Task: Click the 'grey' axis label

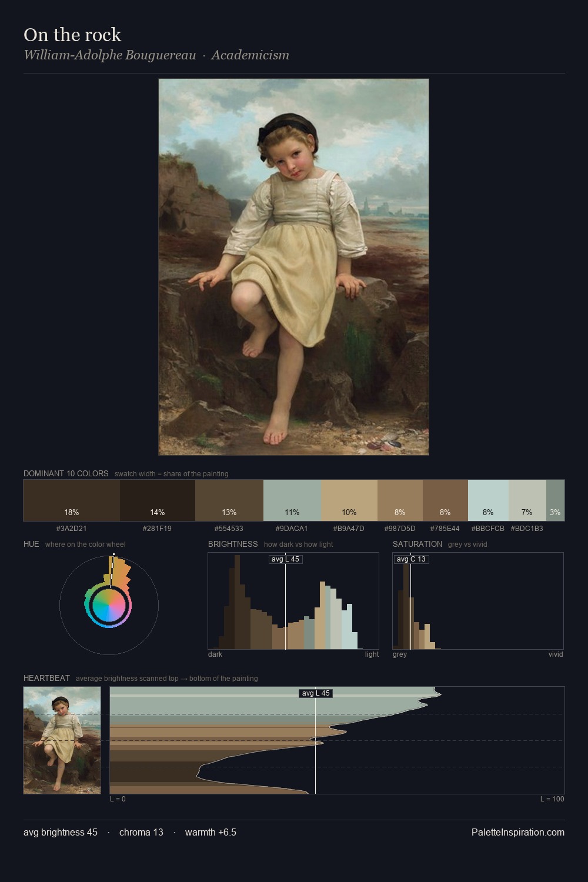Action: (400, 654)
